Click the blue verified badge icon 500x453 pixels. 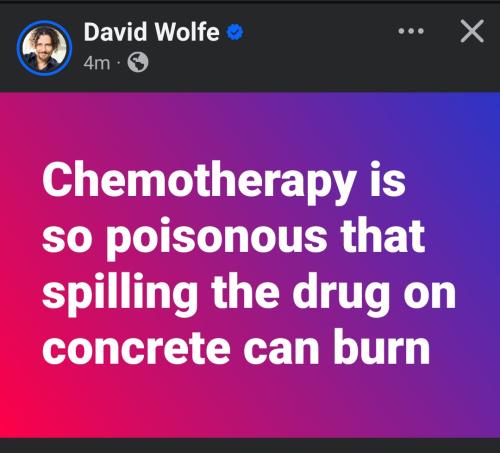click(235, 32)
